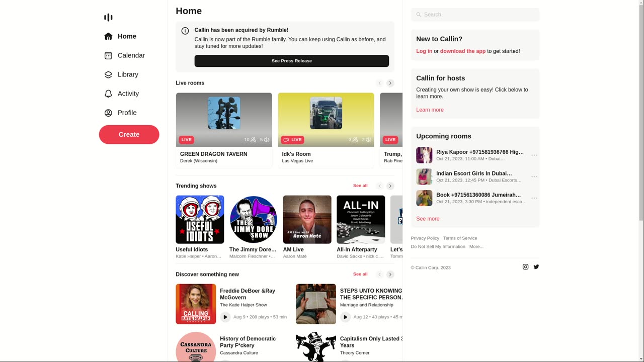Image resolution: width=644 pixels, height=362 pixels.
Task: Click See all for Trending shows
Action: point(360,186)
